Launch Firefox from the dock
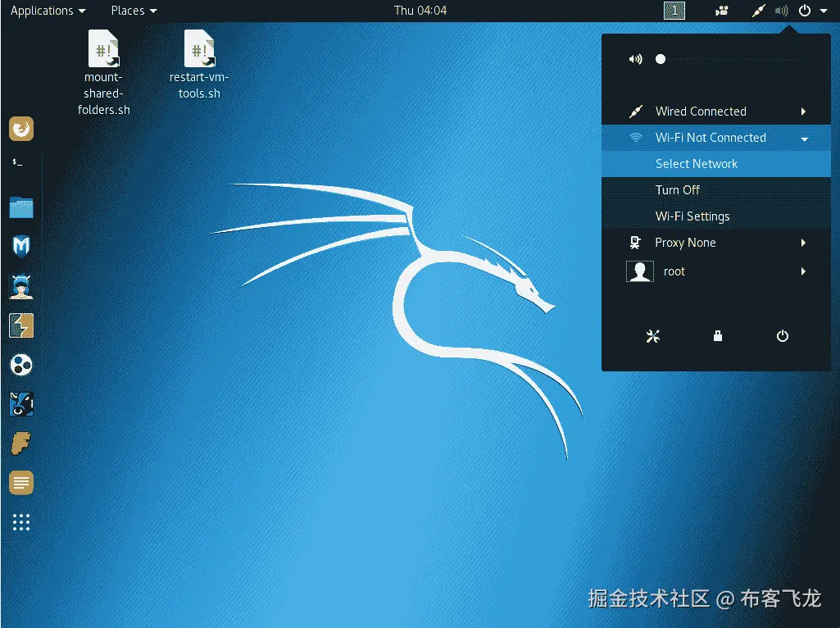This screenshot has width=840, height=628. (21, 130)
